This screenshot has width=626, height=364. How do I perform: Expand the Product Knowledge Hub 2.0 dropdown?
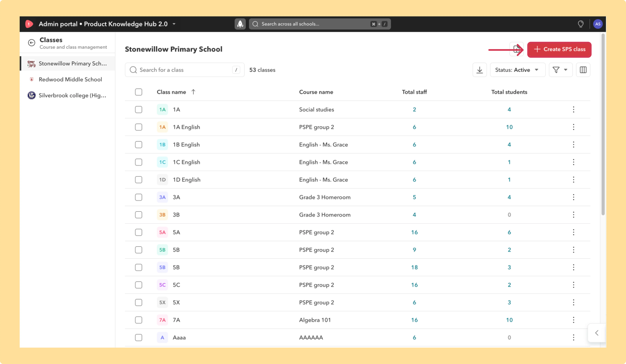[174, 24]
